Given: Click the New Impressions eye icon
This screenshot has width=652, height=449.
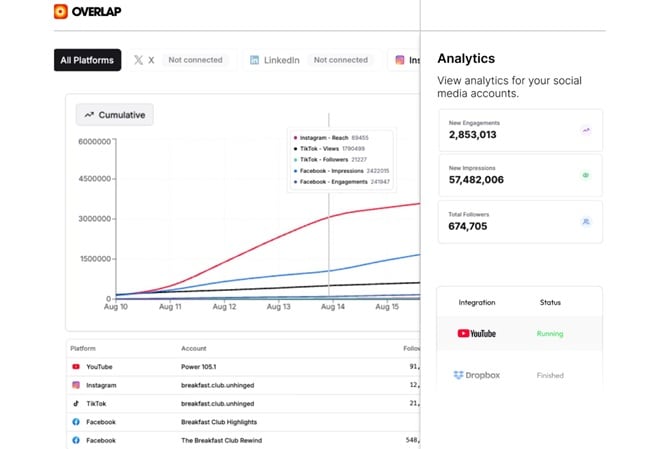Looking at the screenshot, I should [x=585, y=175].
